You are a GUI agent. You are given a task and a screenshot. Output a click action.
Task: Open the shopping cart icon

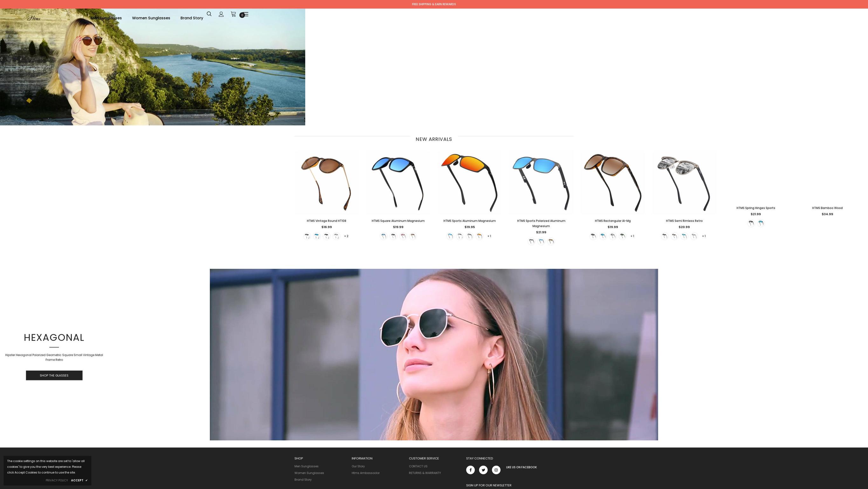[233, 14]
